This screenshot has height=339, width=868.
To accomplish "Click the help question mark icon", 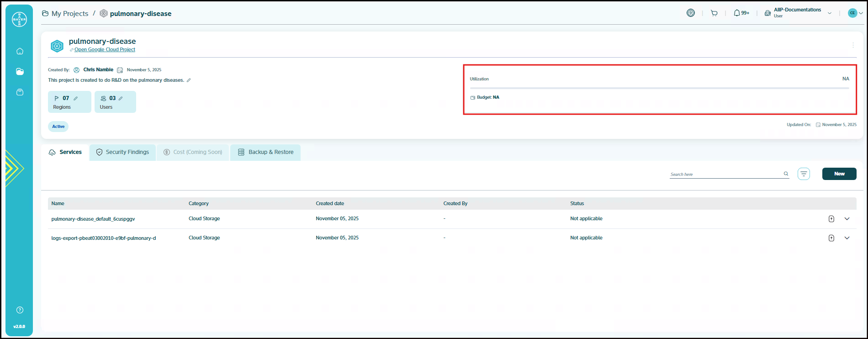I will pyautogui.click(x=20, y=310).
